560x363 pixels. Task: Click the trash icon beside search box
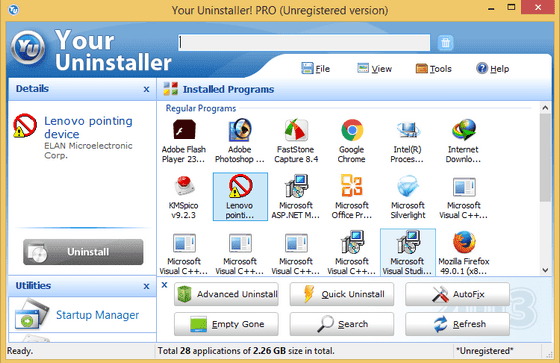point(445,43)
